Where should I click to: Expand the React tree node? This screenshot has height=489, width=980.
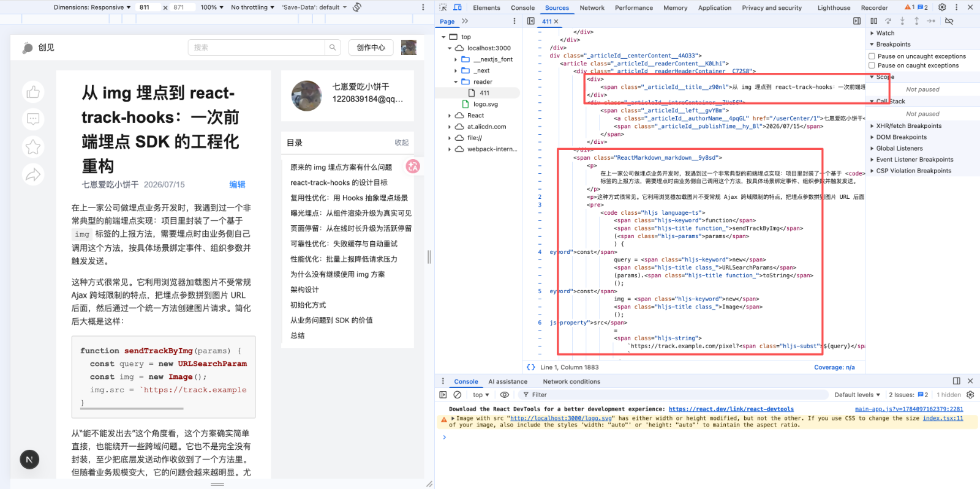[450, 116]
